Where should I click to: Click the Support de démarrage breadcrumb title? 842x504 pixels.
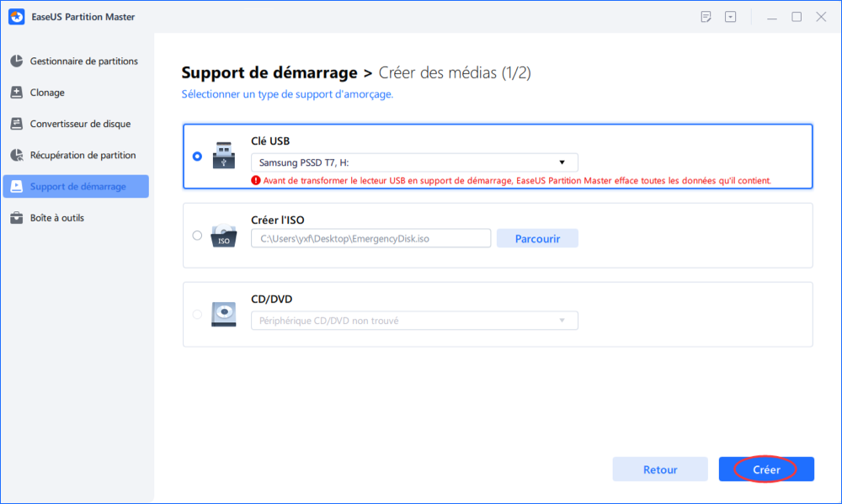(x=269, y=72)
